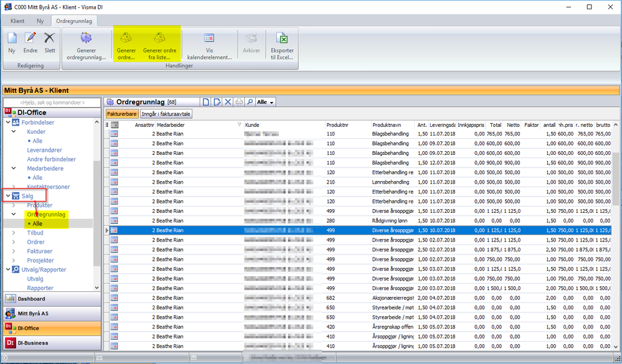Click Salg shop icon in navigation tree

pyautogui.click(x=16, y=196)
